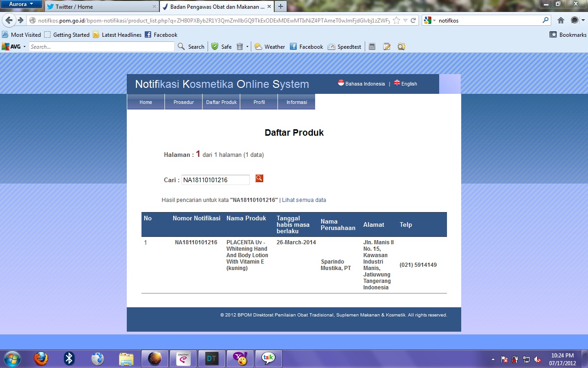Image resolution: width=588 pixels, height=368 pixels.
Task: Show hidden tray icons arrow
Action: pos(493,359)
